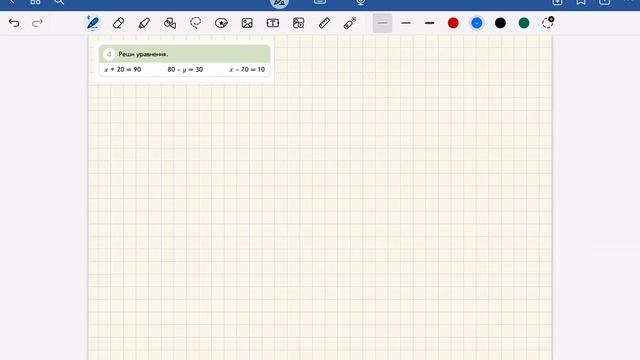Insert an image with the Image tool
Viewport: 640px width, 360px height.
click(x=247, y=23)
